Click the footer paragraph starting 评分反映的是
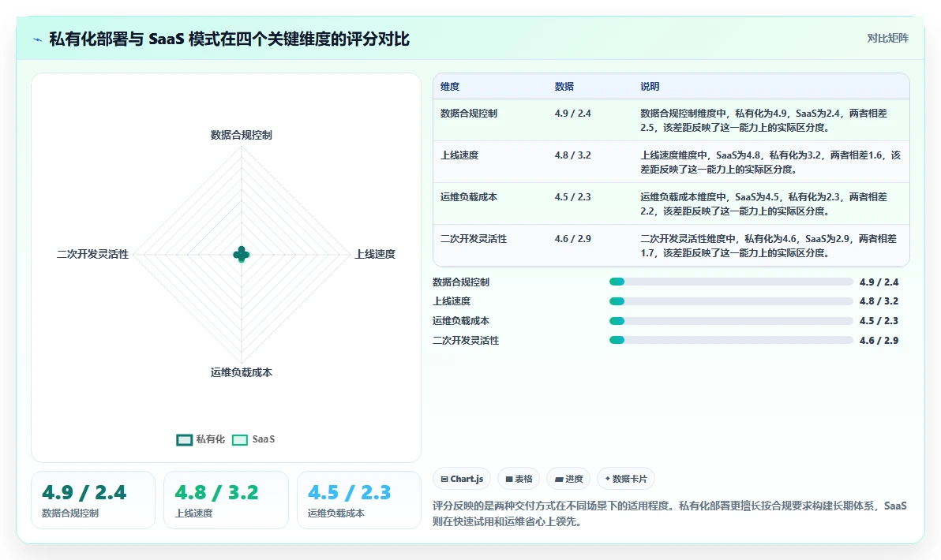The height and width of the screenshot is (560, 941). click(669, 513)
